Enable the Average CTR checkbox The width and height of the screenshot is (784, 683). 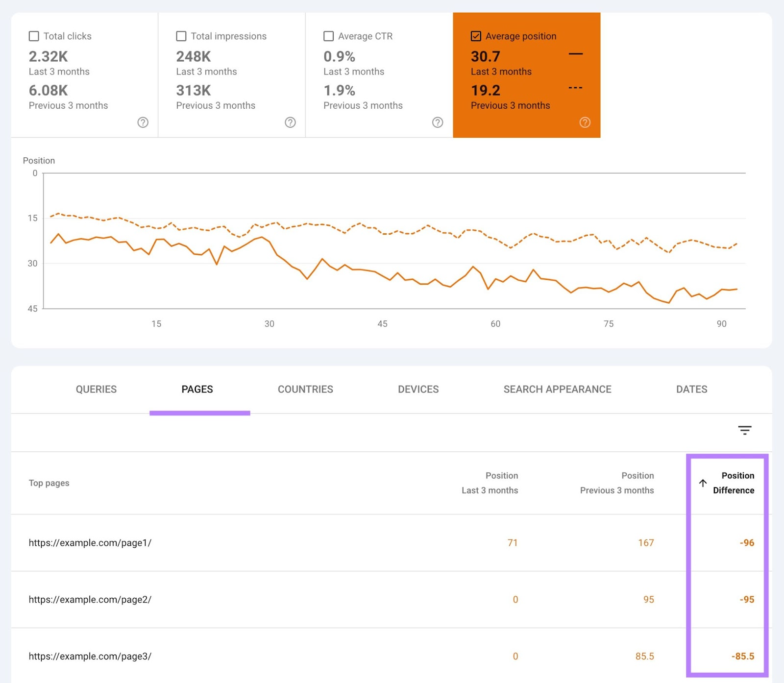point(328,35)
